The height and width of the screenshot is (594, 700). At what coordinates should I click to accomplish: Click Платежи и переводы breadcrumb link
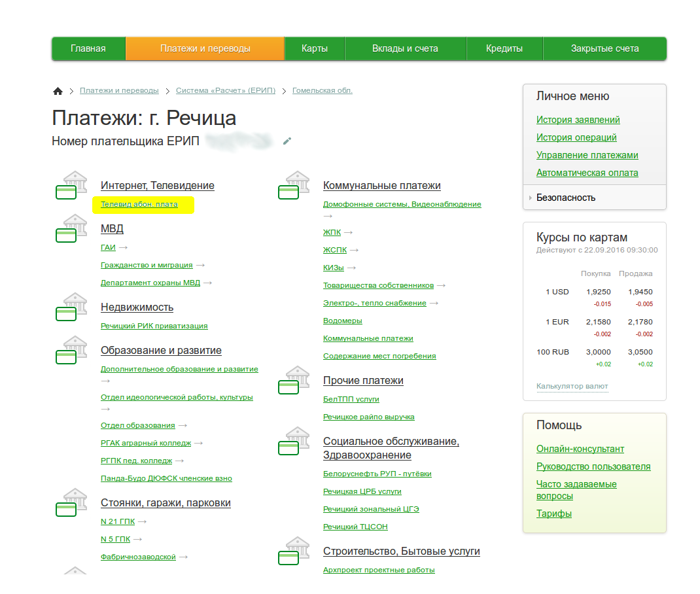pos(119,90)
